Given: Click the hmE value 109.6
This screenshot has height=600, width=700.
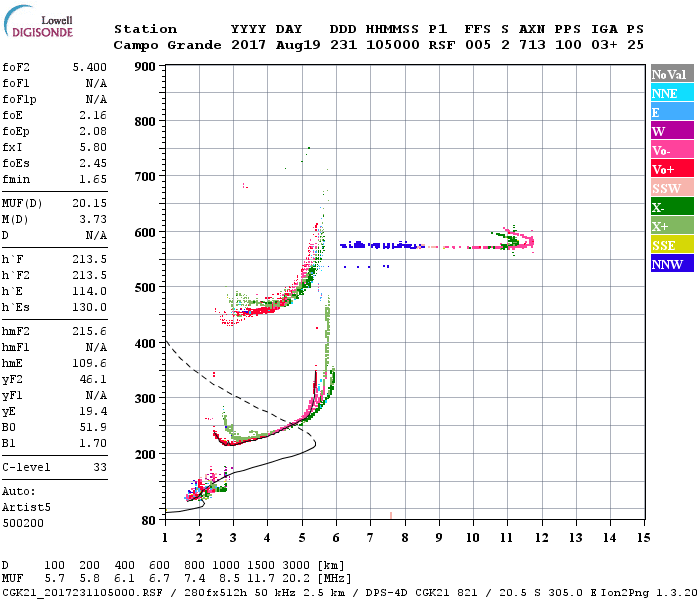Looking at the screenshot, I should tap(90, 363).
